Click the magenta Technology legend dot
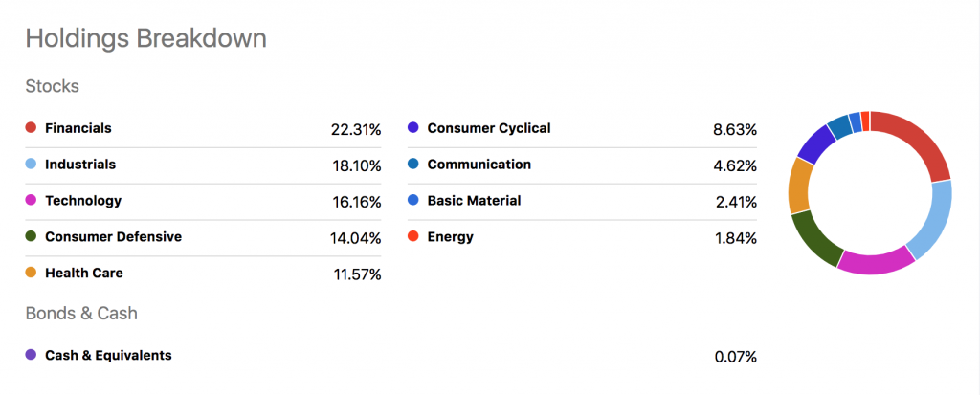980x395 pixels. 31,200
